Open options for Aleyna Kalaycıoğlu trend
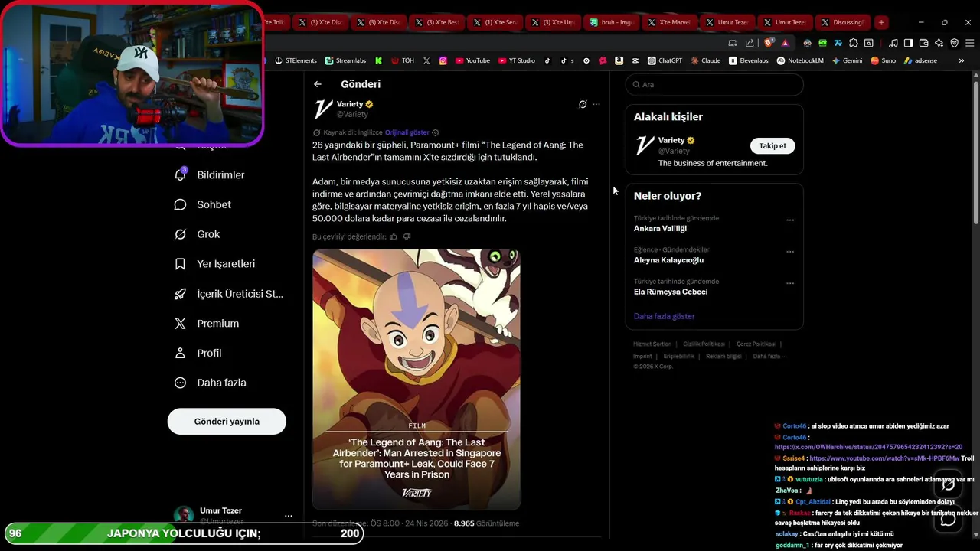980x551 pixels. click(790, 252)
